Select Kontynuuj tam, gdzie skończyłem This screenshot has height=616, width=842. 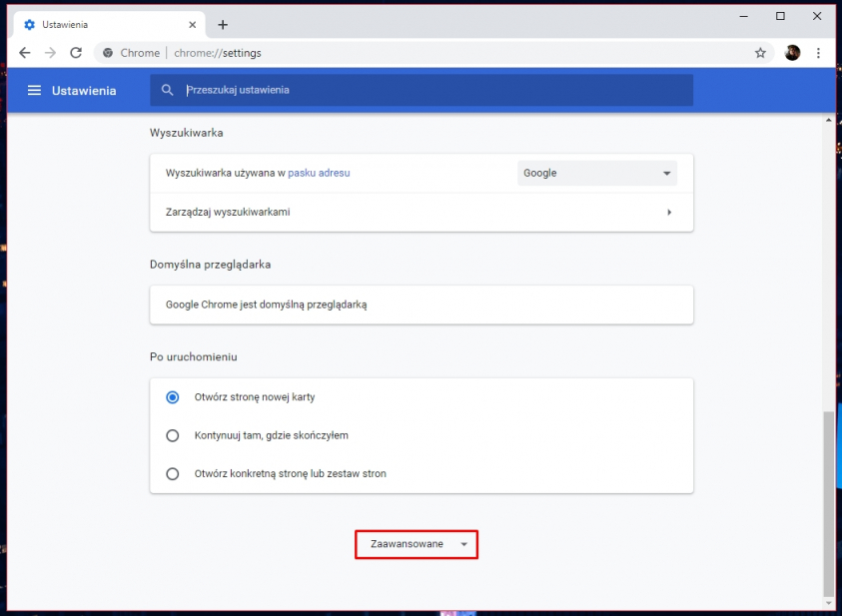[172, 435]
